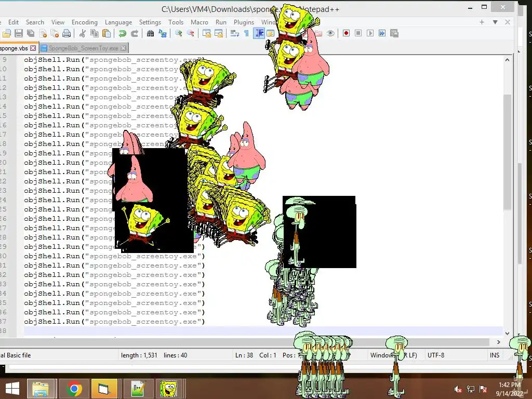532x399 pixels.
Task: Click the vertical scrollbar thumb in editor
Action: tap(507, 152)
